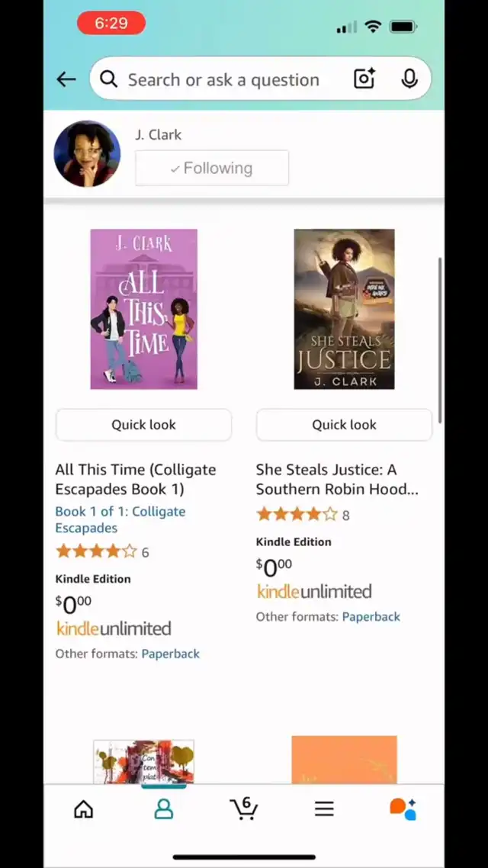Open the shopping cart with 6 items
The width and height of the screenshot is (488, 868).
243,809
